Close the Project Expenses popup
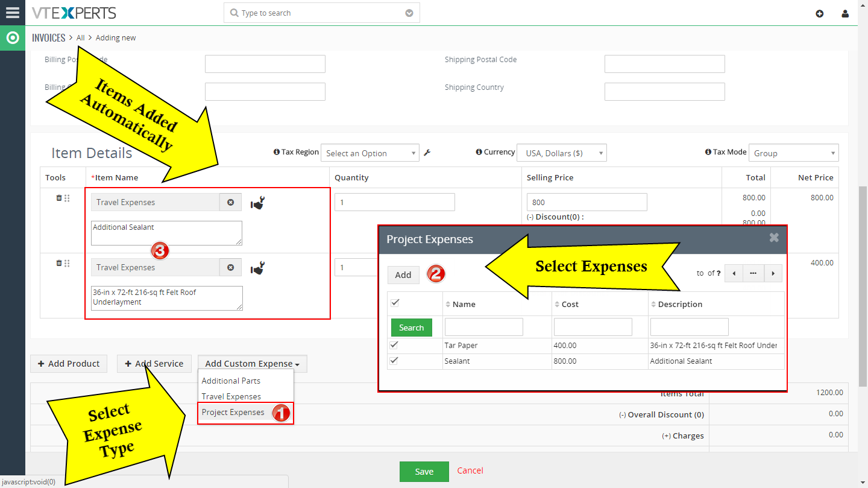Image resolution: width=868 pixels, height=488 pixels. coord(774,238)
